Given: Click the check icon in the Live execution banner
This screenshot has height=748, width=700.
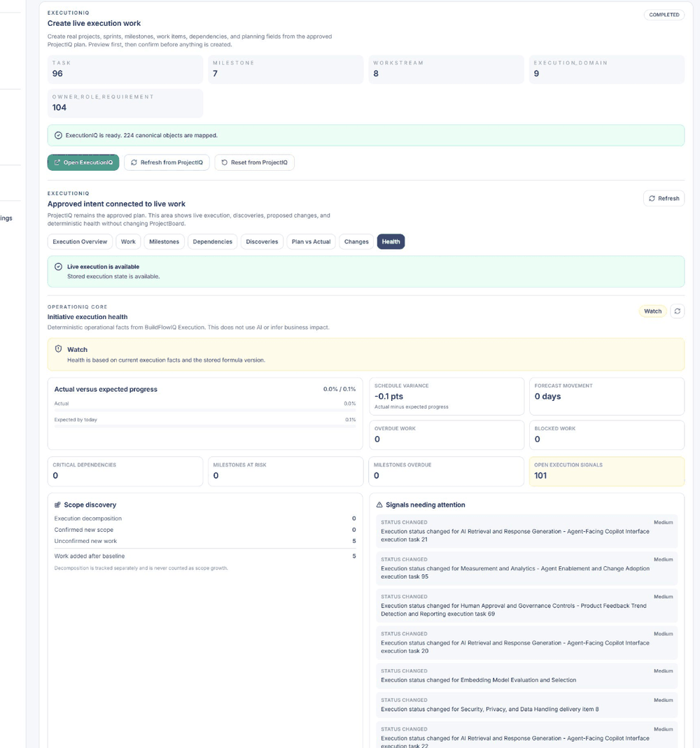Looking at the screenshot, I should pos(58,267).
